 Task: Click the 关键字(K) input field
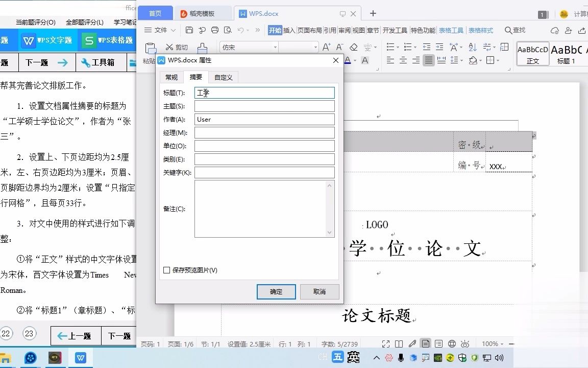(264, 172)
